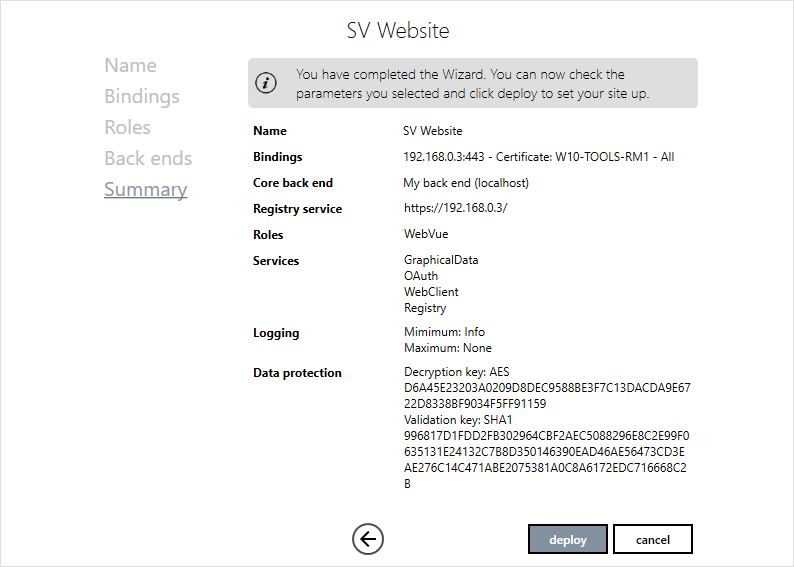
Task: Click the WebClient service entry
Action: tap(431, 292)
